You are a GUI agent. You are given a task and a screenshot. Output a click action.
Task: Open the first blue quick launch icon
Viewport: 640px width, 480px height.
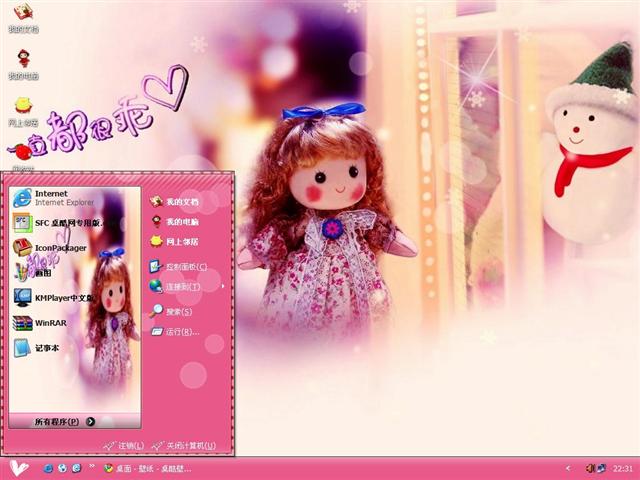pyautogui.click(x=49, y=468)
